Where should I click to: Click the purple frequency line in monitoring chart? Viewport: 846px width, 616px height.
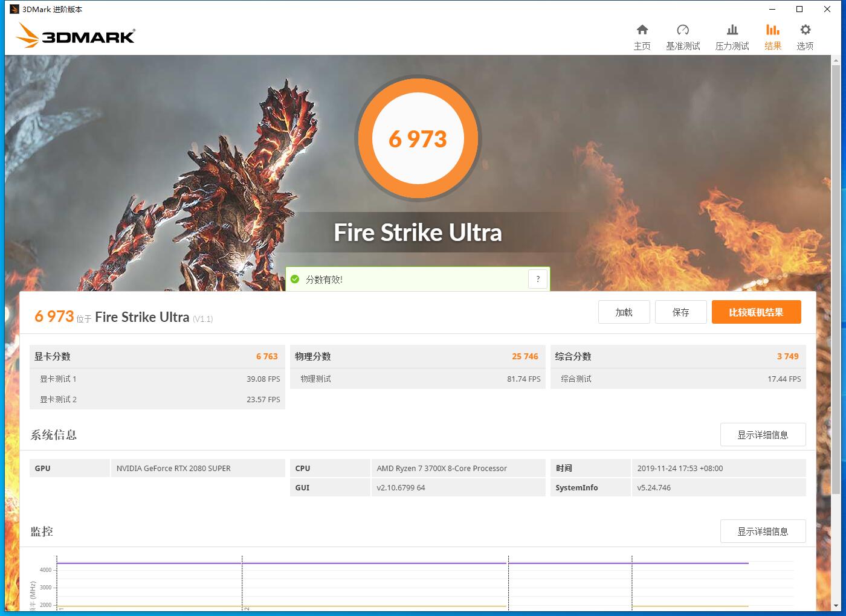[x=375, y=563]
